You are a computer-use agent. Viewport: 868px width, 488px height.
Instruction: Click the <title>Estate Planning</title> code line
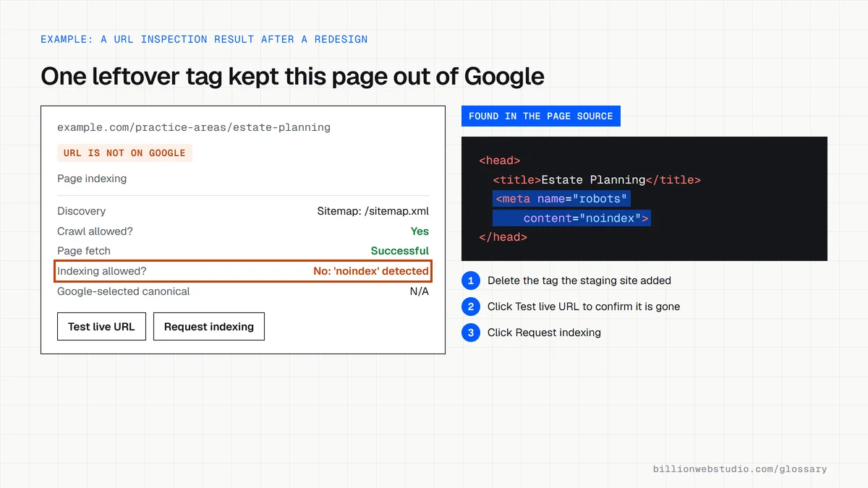[x=597, y=180]
